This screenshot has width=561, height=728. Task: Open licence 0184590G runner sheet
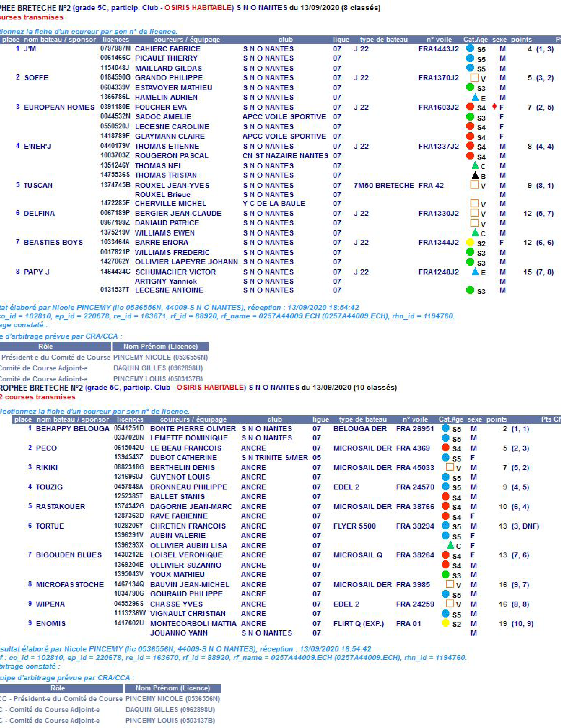coord(115,78)
